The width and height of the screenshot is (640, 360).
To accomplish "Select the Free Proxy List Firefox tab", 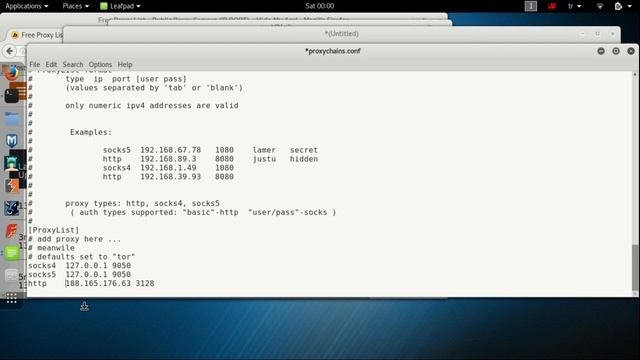I will (37, 35).
